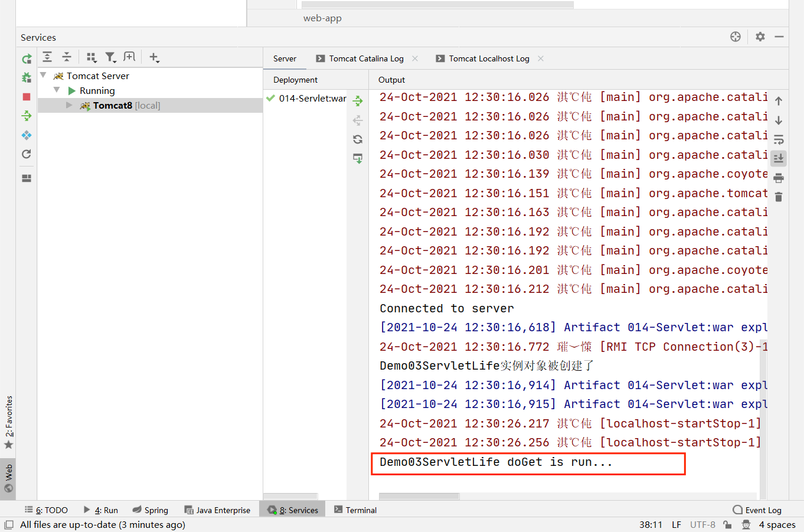
Task: Click the web-app breadcrumb label
Action: click(x=322, y=18)
